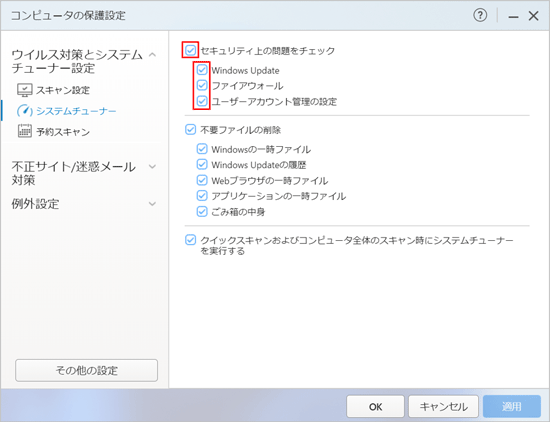Image resolution: width=550 pixels, height=422 pixels.
Task: Toggle 不要ファイルの削除 checkbox
Action: point(190,130)
